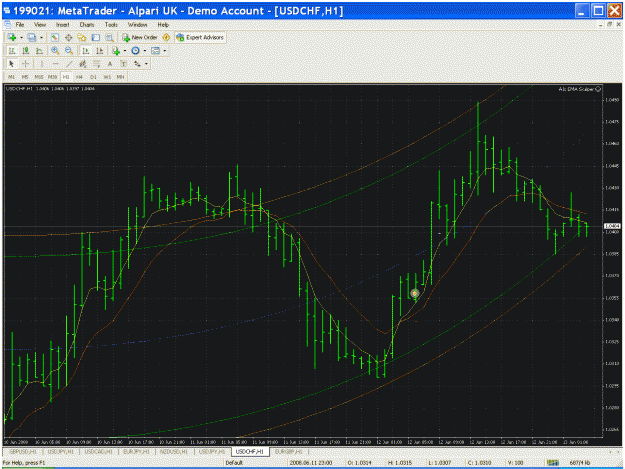
Task: Switch to the USDCAD,H1 chart tab
Action: click(x=99, y=452)
